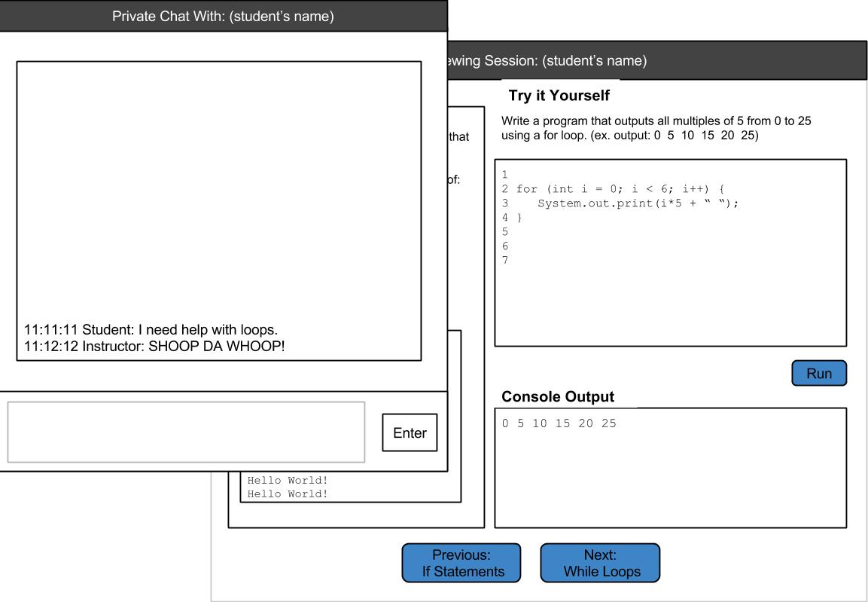868x602 pixels.
Task: Click line number 1 in the code editor
Action: [505, 175]
